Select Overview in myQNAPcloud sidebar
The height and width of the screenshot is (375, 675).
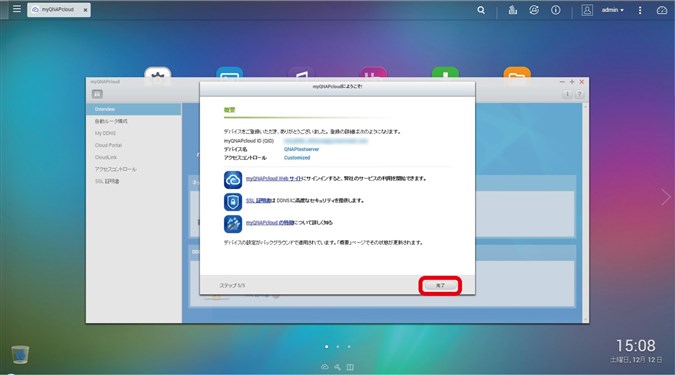click(x=134, y=109)
